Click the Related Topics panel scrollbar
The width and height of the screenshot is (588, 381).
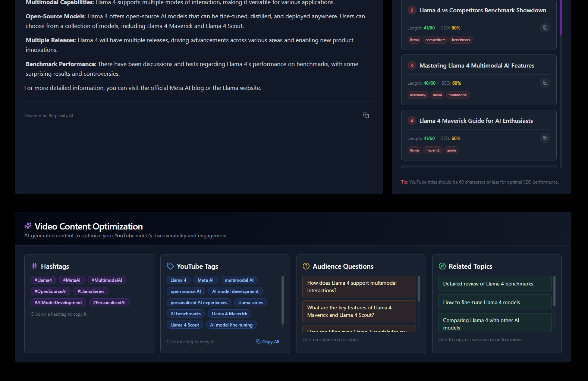pyautogui.click(x=554, y=291)
